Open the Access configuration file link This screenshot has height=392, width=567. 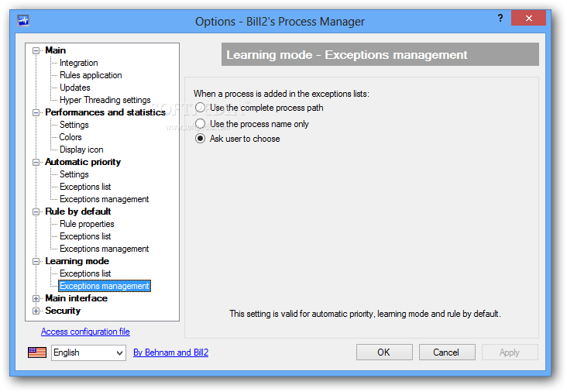pyautogui.click(x=85, y=332)
